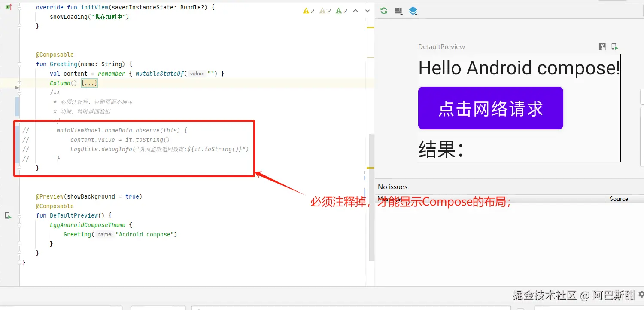Click the green typo indicator showing 2
This screenshot has height=310, width=644.
342,11
